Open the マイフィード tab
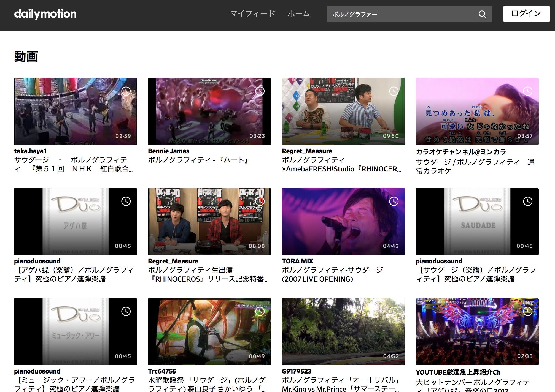The image size is (555, 392). pos(253,13)
